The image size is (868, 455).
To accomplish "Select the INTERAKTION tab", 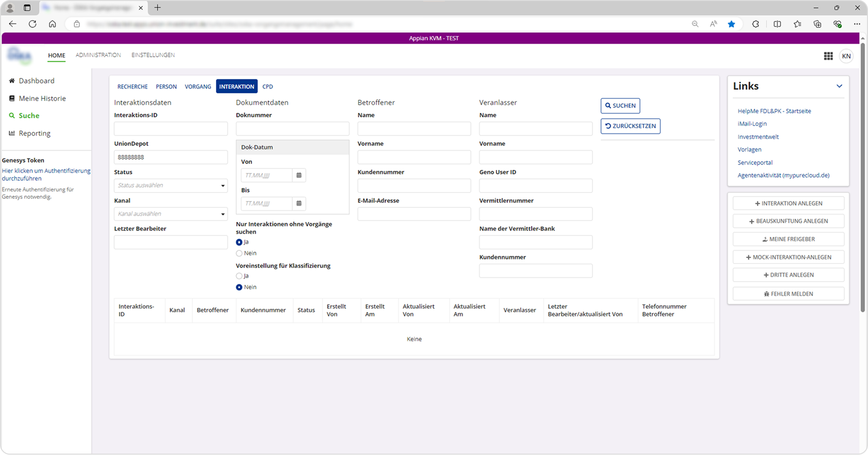I will click(237, 87).
